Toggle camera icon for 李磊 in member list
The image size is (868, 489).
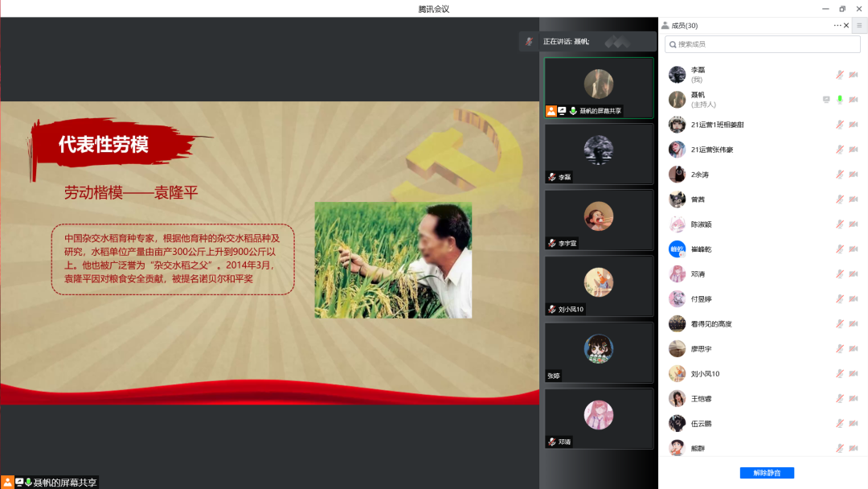click(854, 75)
